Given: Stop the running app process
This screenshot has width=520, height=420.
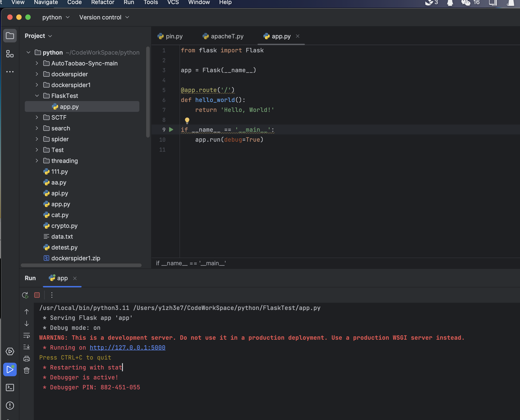Looking at the screenshot, I should pos(37,295).
